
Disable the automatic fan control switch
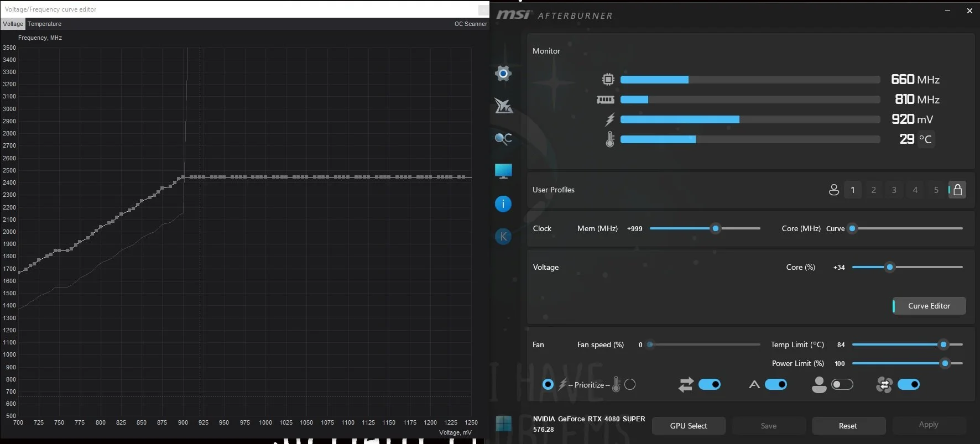[776, 384]
